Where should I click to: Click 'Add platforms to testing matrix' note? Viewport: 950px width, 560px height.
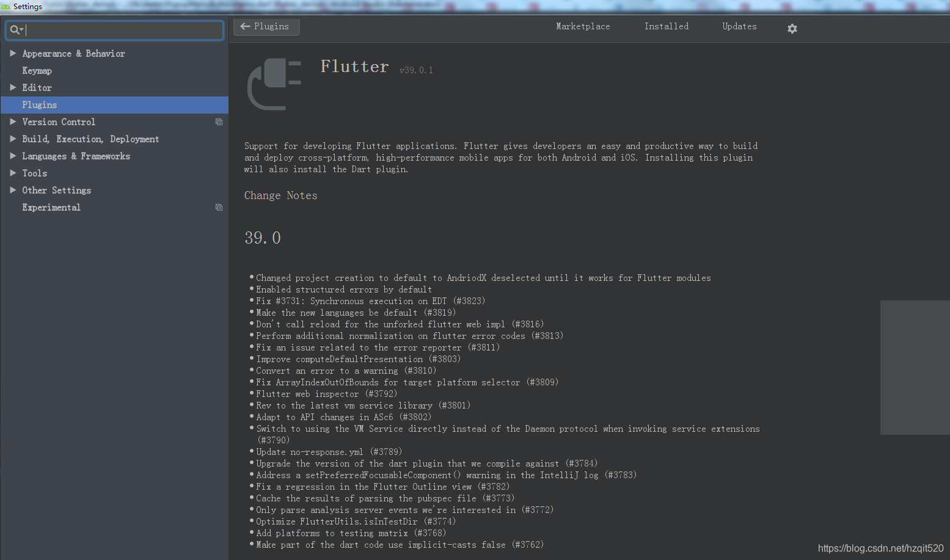[351, 533]
